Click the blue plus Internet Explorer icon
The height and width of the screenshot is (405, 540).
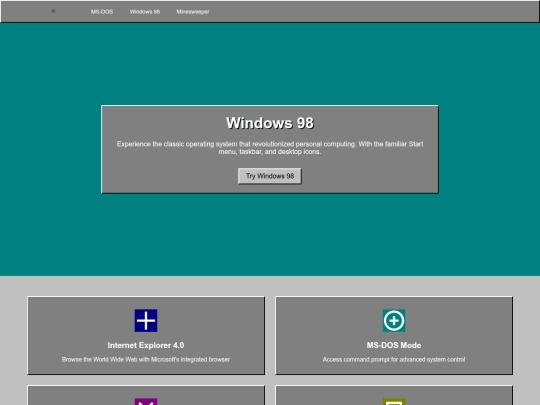(146, 321)
